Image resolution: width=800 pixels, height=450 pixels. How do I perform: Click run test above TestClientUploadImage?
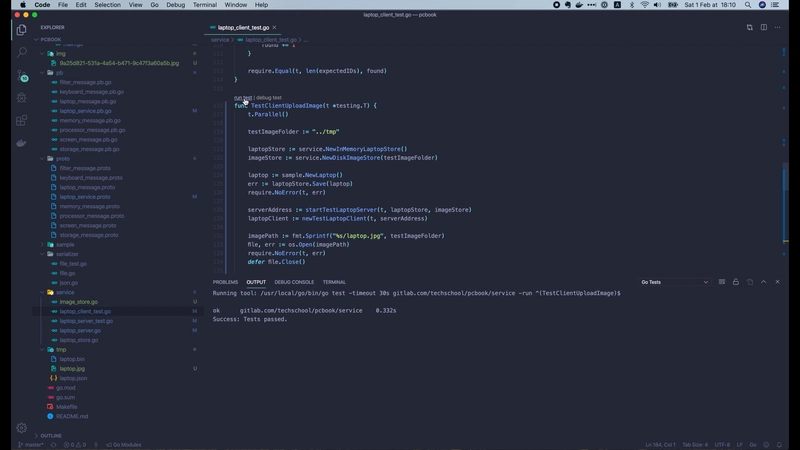coord(243,97)
